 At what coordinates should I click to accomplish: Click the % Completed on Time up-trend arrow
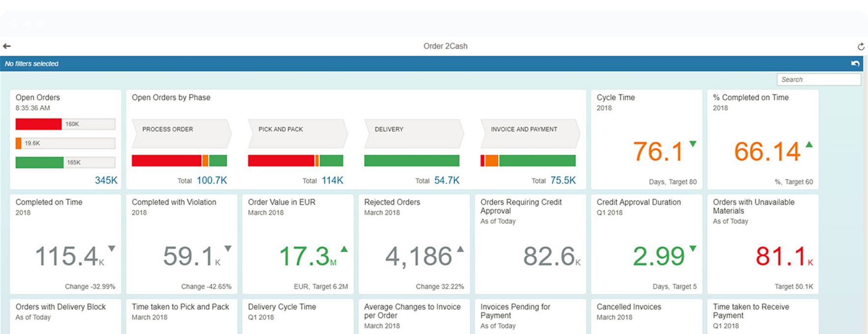809,144
